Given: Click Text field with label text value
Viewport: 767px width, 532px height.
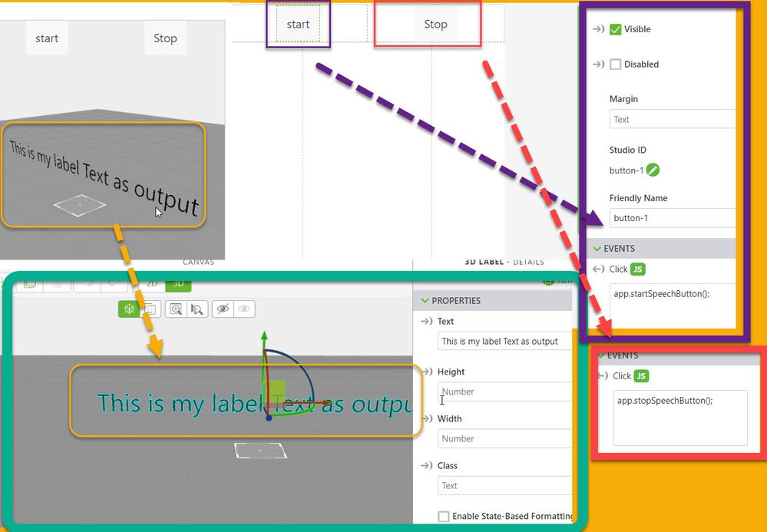Looking at the screenshot, I should point(504,342).
